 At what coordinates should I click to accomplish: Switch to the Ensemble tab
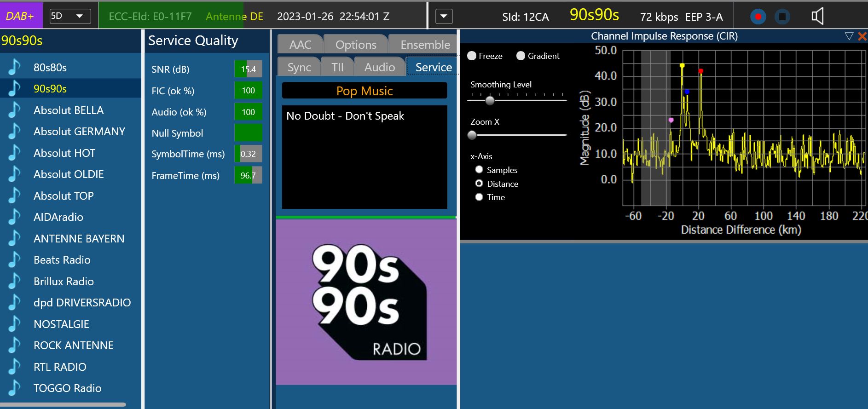pyautogui.click(x=424, y=45)
